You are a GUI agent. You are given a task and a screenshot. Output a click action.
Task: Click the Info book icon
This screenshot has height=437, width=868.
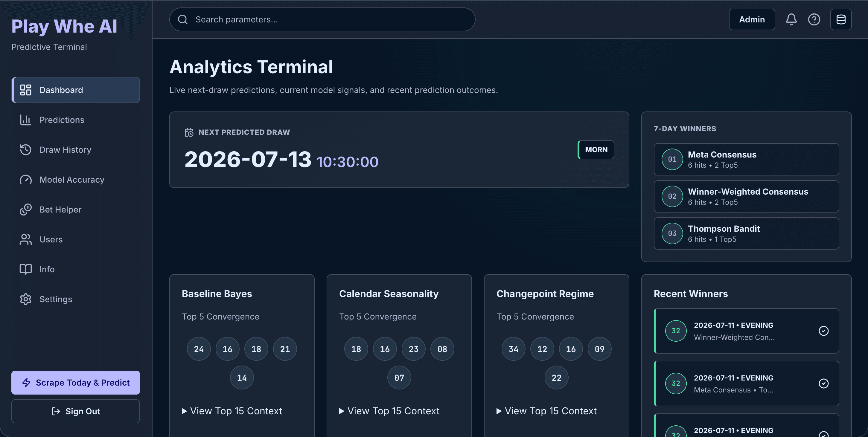(26, 269)
